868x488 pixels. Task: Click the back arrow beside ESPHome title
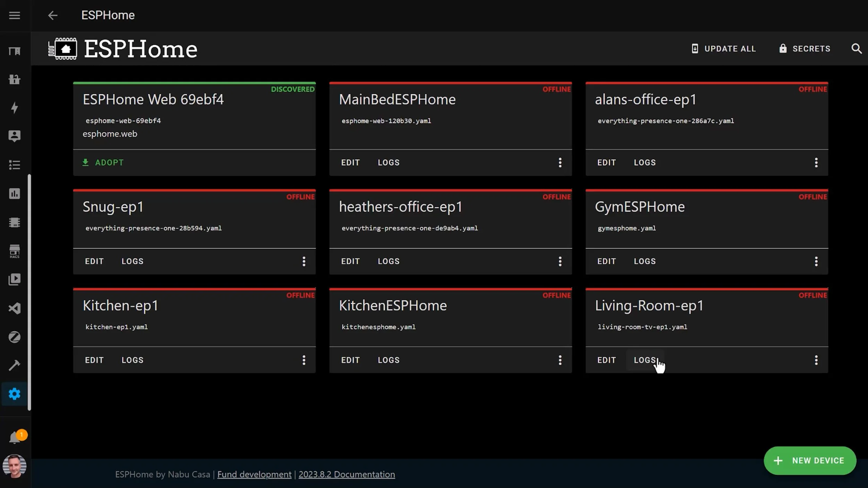[52, 15]
